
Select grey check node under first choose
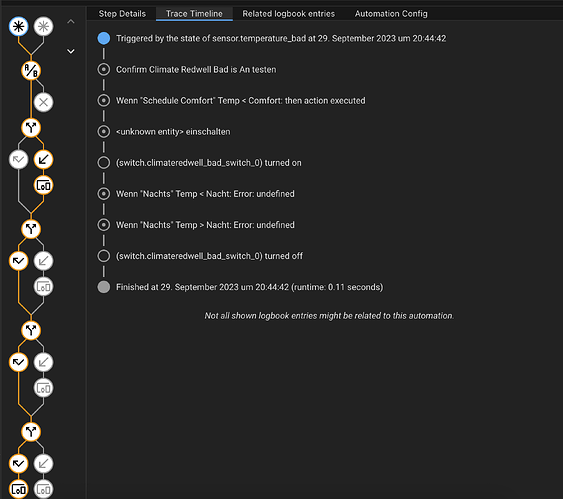[18, 159]
